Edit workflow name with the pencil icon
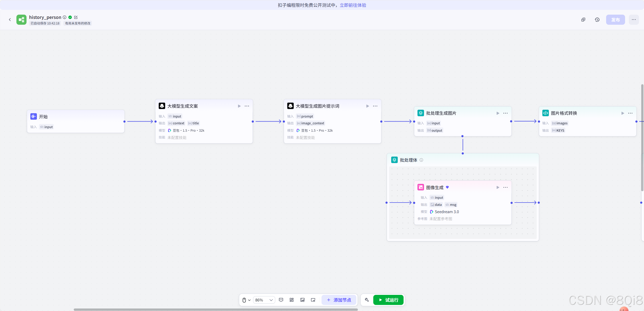Image resolution: width=644 pixels, height=311 pixels. pyautogui.click(x=76, y=17)
